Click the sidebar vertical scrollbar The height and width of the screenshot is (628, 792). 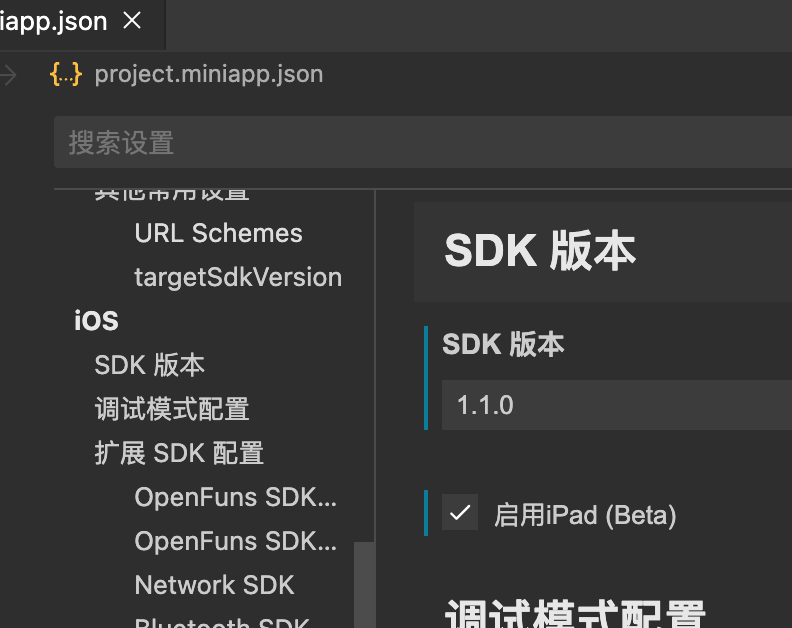(x=365, y=585)
